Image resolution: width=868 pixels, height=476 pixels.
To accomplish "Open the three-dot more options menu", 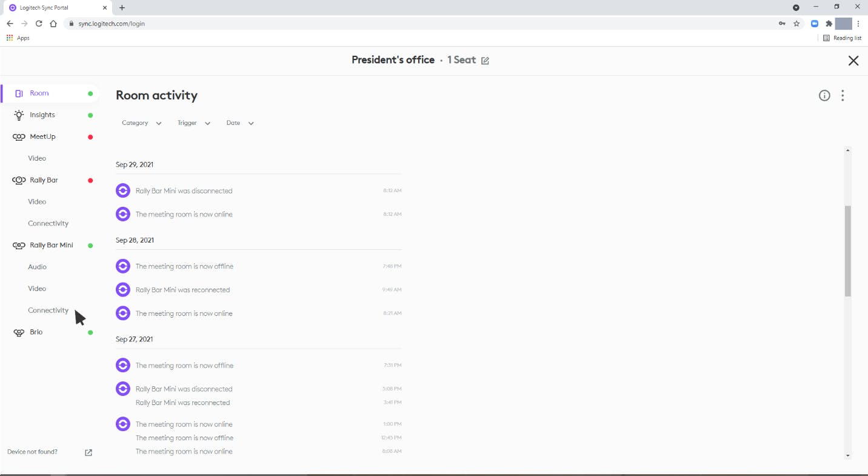I will [x=843, y=95].
